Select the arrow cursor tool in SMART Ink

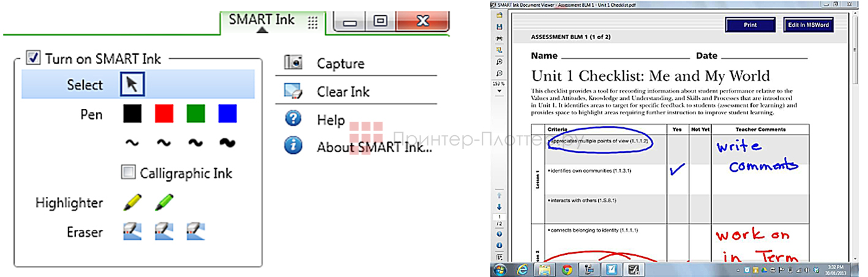tap(133, 84)
